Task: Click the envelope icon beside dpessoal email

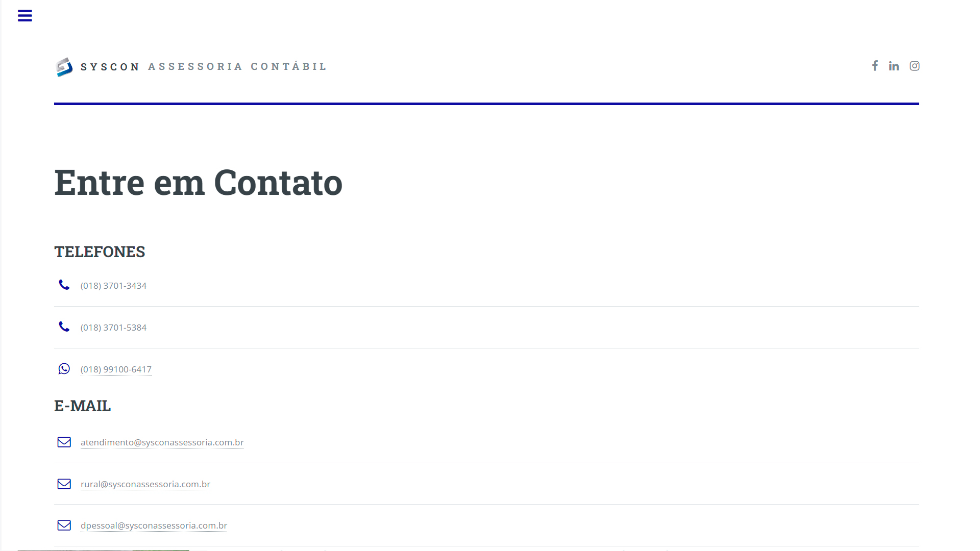Action: (64, 525)
